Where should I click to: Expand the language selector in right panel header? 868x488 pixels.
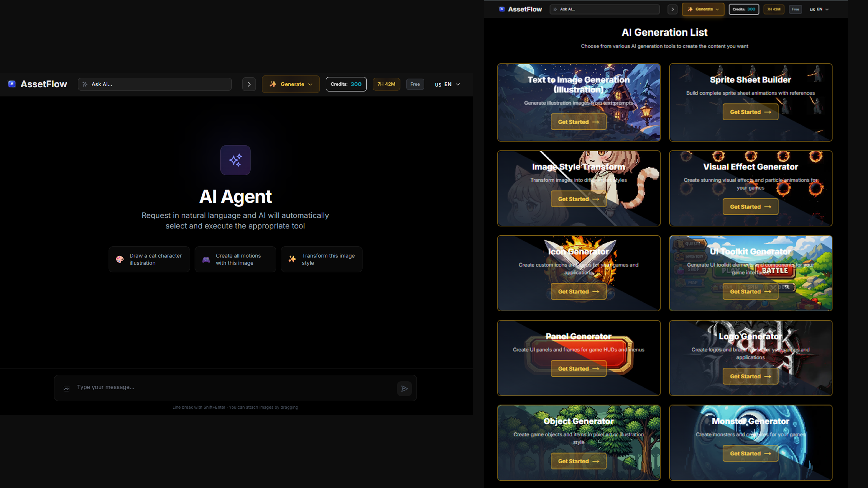point(819,9)
